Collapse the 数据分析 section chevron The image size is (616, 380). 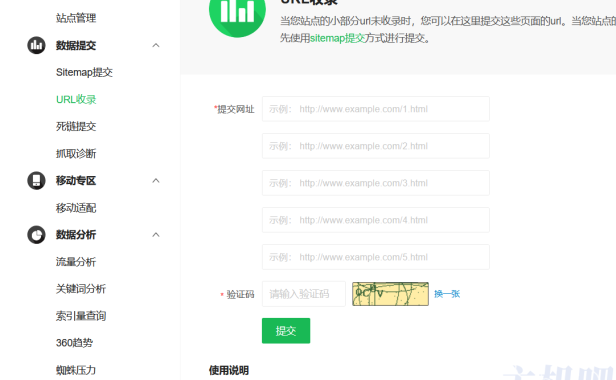(156, 235)
